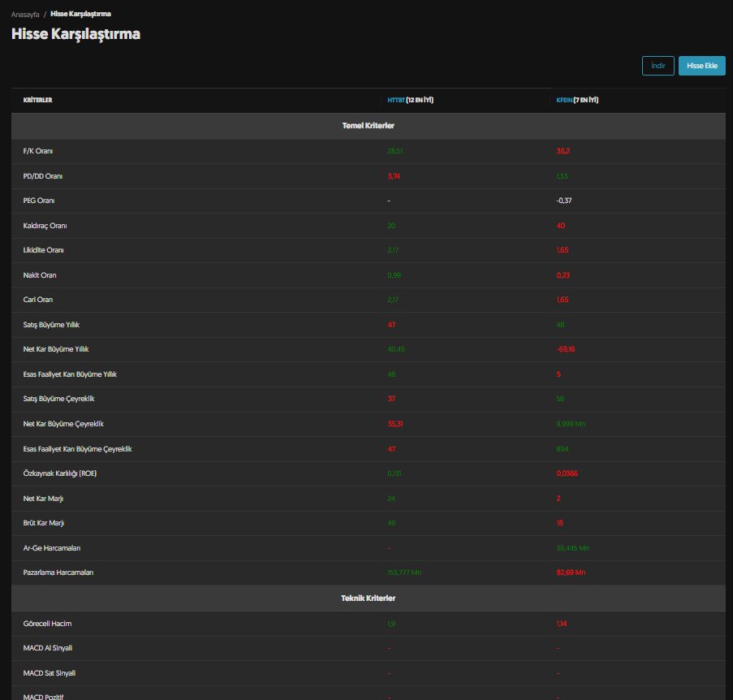
Task: Click KFEIN Nakit Oran value 0,23
Action: [563, 275]
